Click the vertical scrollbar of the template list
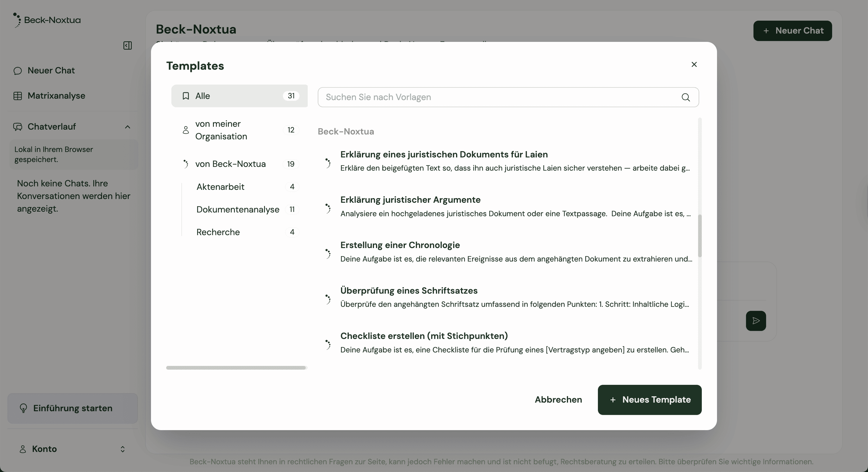 pyautogui.click(x=700, y=236)
